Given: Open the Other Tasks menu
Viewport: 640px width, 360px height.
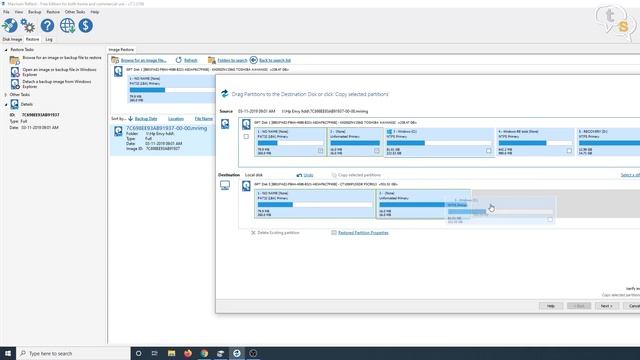Looking at the screenshot, I should [75, 12].
